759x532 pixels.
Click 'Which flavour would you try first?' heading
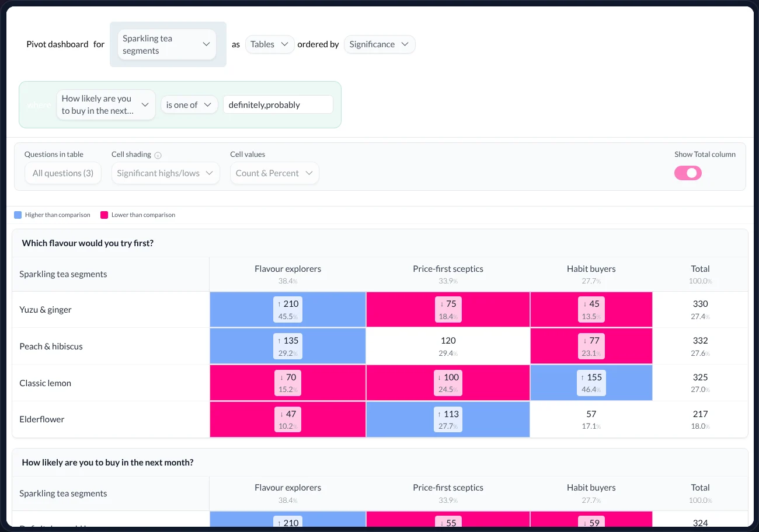pyautogui.click(x=88, y=243)
